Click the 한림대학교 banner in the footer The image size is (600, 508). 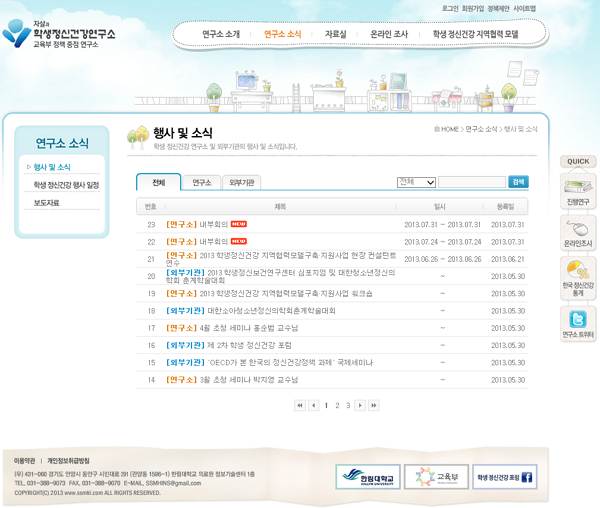point(367,476)
